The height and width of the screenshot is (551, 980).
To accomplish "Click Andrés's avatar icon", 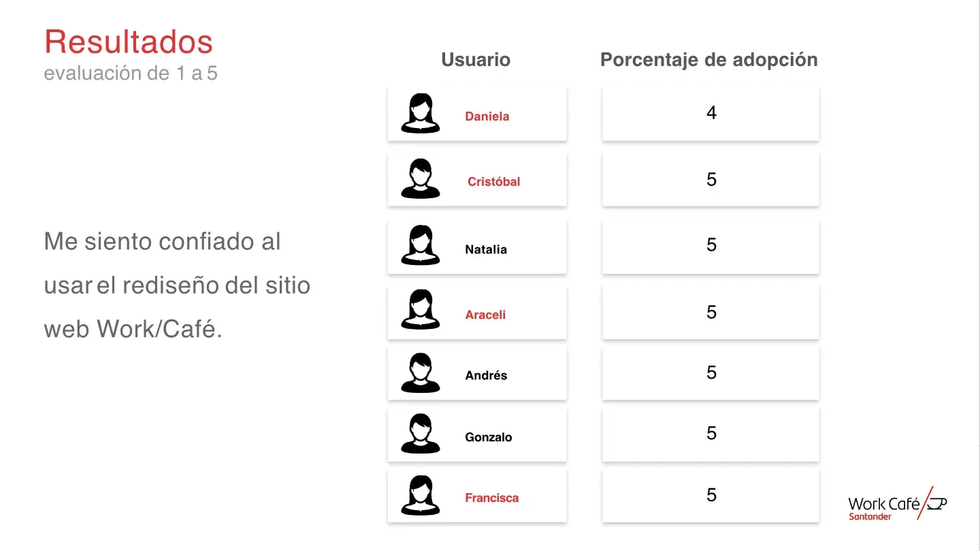I will point(420,373).
